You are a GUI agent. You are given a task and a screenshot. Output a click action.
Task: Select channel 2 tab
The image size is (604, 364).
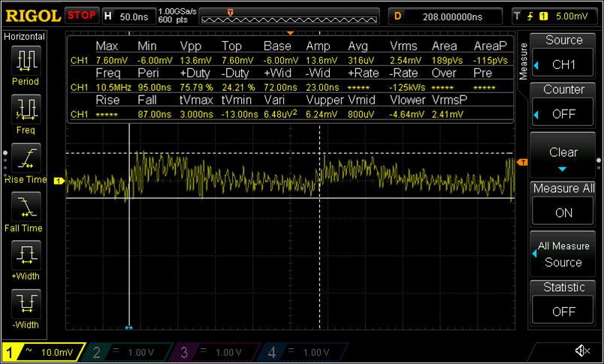122,352
